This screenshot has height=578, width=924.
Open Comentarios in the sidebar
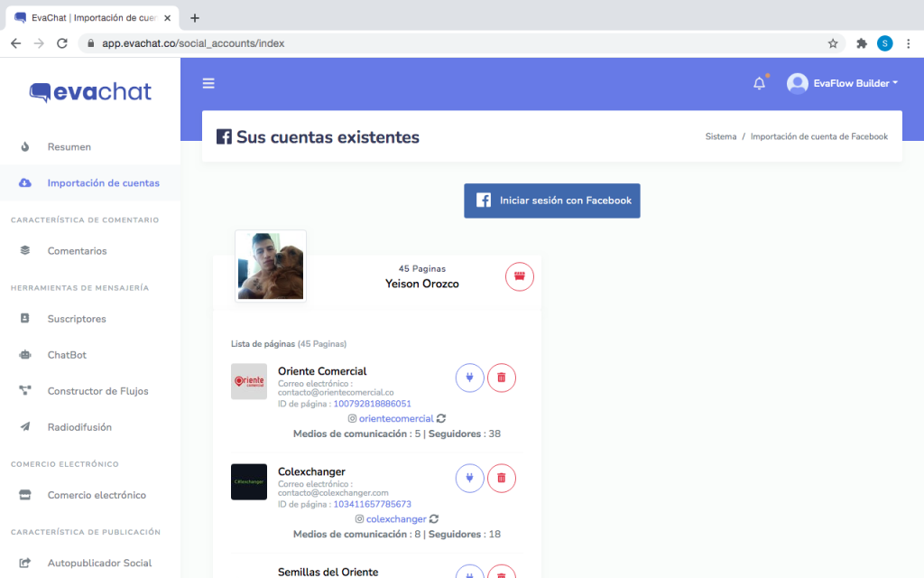[x=77, y=251]
